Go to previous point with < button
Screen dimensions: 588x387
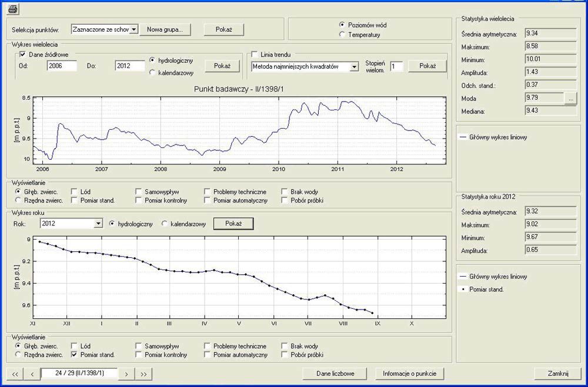tap(32, 373)
